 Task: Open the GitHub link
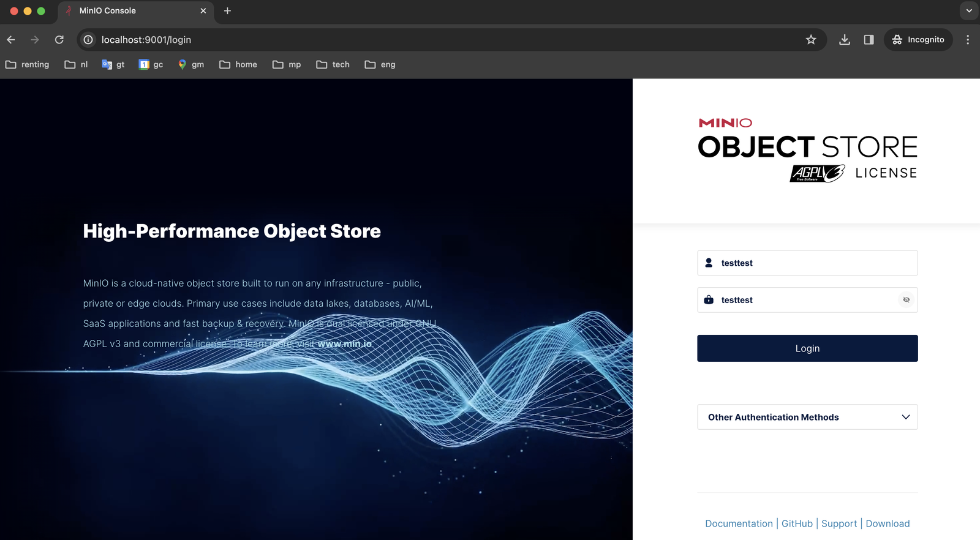[797, 523]
